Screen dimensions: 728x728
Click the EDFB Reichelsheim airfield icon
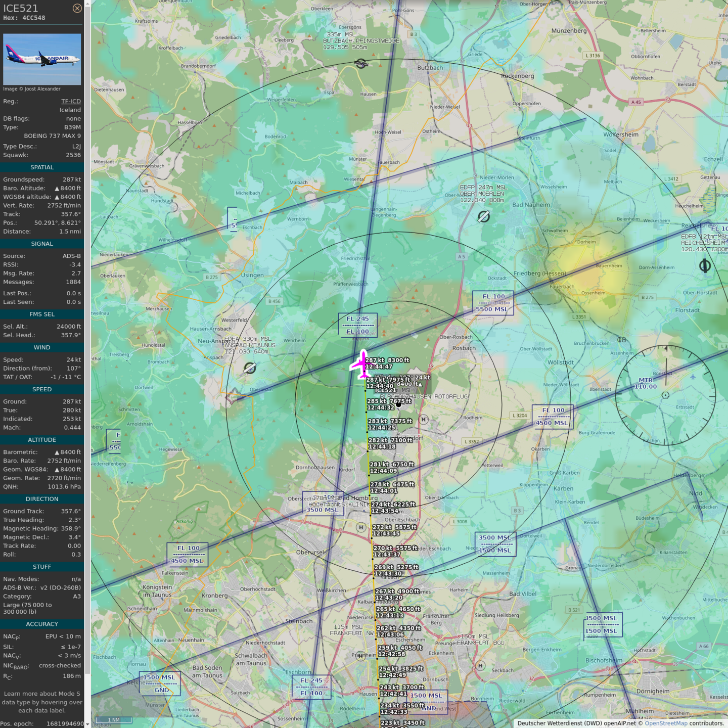(705, 265)
